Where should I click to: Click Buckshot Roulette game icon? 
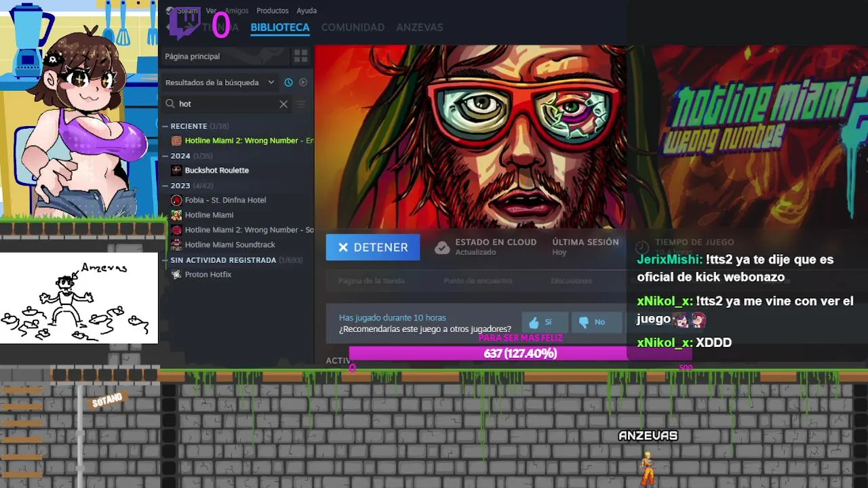click(x=176, y=170)
